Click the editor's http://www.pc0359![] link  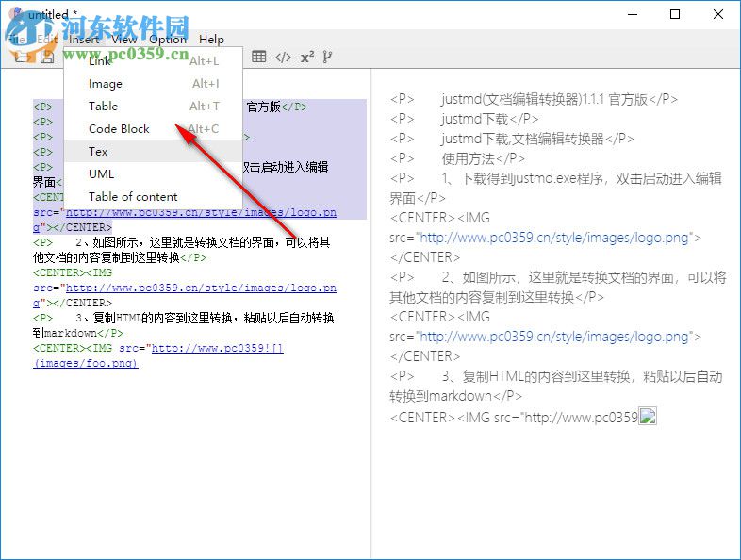(218, 348)
